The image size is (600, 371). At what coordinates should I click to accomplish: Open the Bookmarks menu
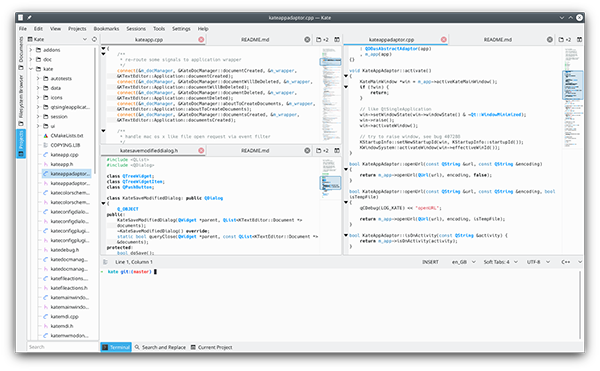click(106, 29)
